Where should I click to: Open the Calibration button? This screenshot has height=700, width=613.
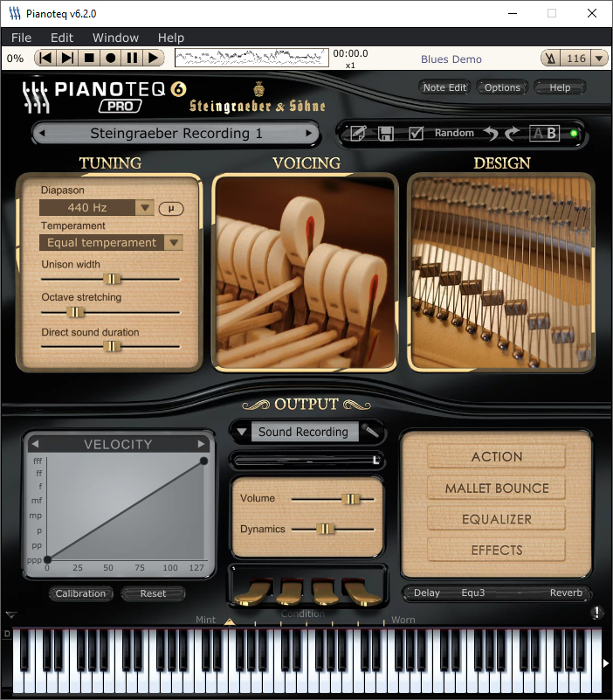[80, 593]
